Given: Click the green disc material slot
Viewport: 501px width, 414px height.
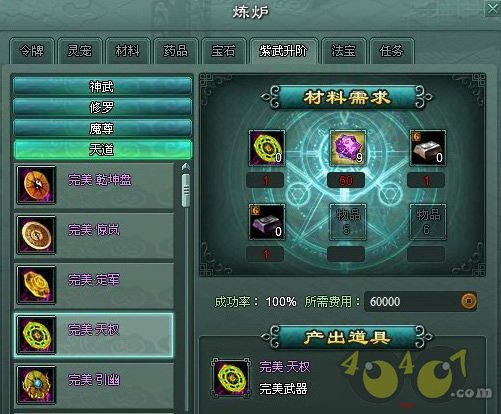Looking at the screenshot, I should (267, 148).
